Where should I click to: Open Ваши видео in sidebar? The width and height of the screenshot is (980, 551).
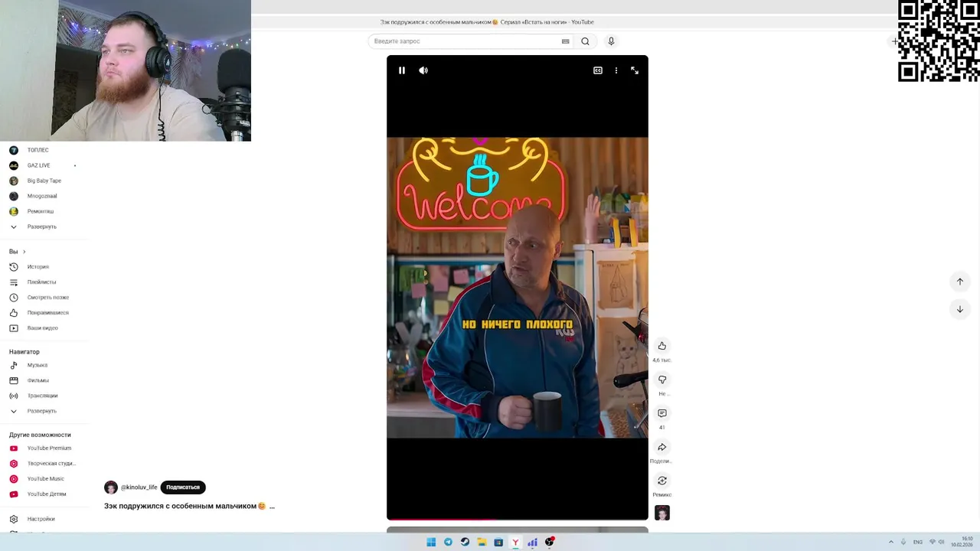[x=44, y=328]
